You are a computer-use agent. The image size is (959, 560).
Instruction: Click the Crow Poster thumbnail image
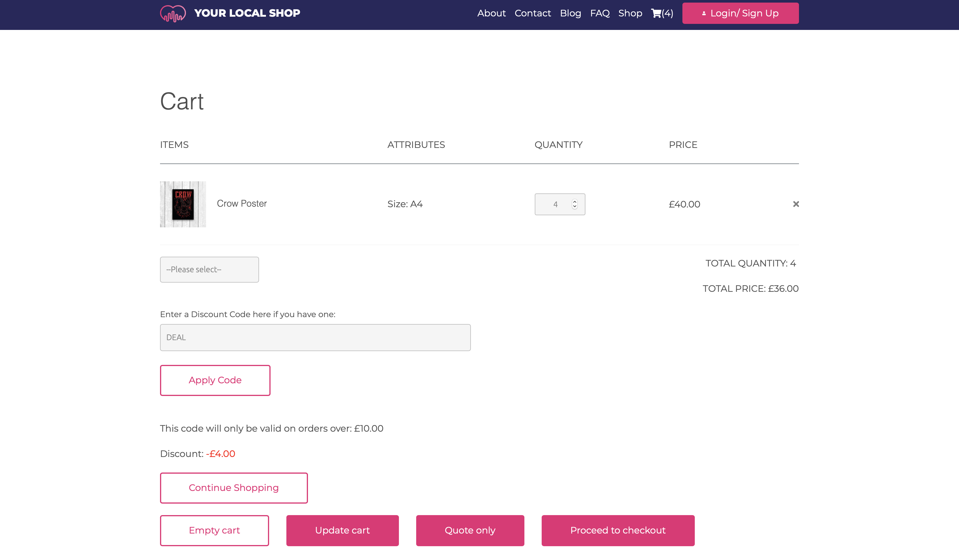pyautogui.click(x=183, y=204)
